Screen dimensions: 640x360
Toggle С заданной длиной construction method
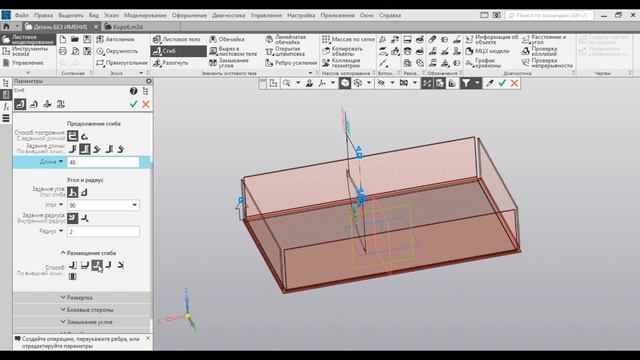pos(72,136)
